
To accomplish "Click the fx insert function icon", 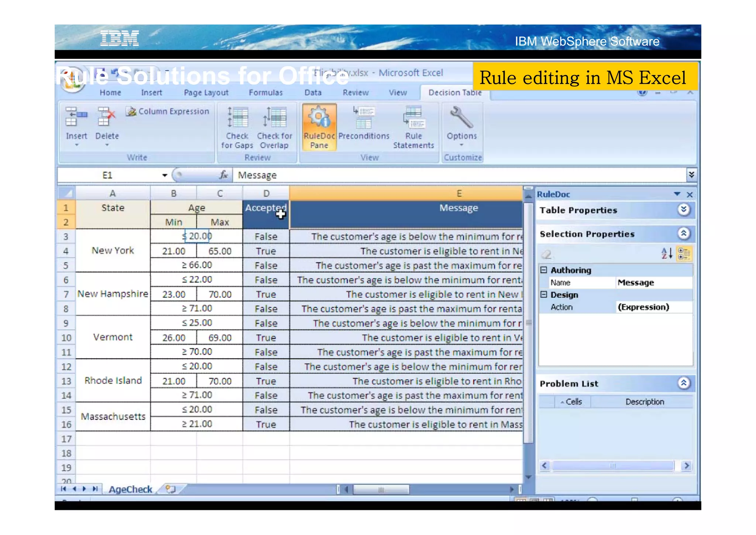I will coord(223,175).
